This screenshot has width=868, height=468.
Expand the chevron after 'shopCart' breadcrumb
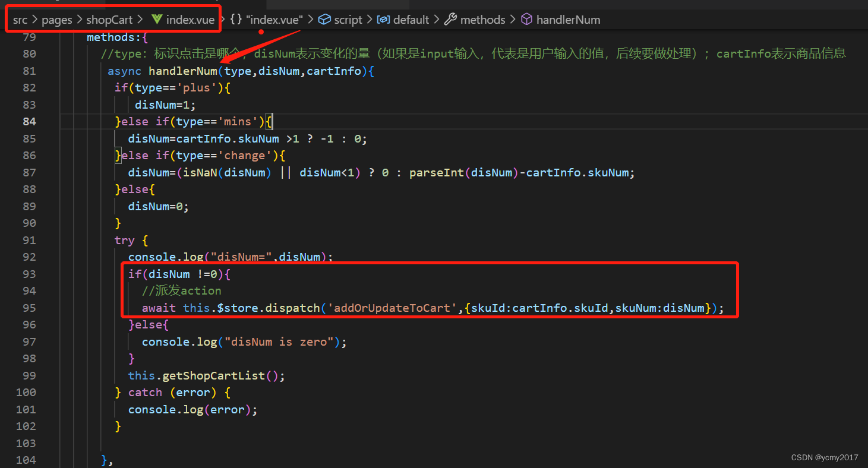pos(141,20)
